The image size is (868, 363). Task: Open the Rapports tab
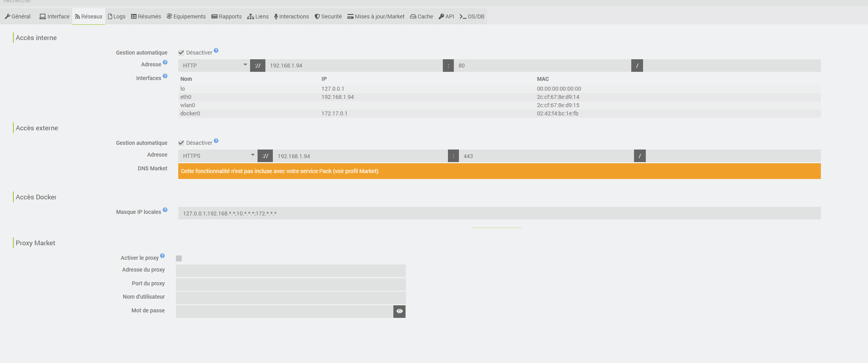(x=227, y=16)
